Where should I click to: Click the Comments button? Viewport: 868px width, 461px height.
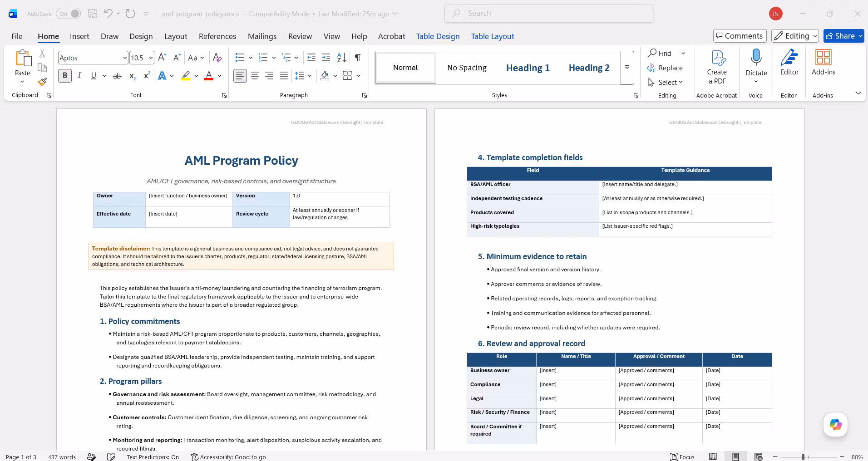coord(740,36)
